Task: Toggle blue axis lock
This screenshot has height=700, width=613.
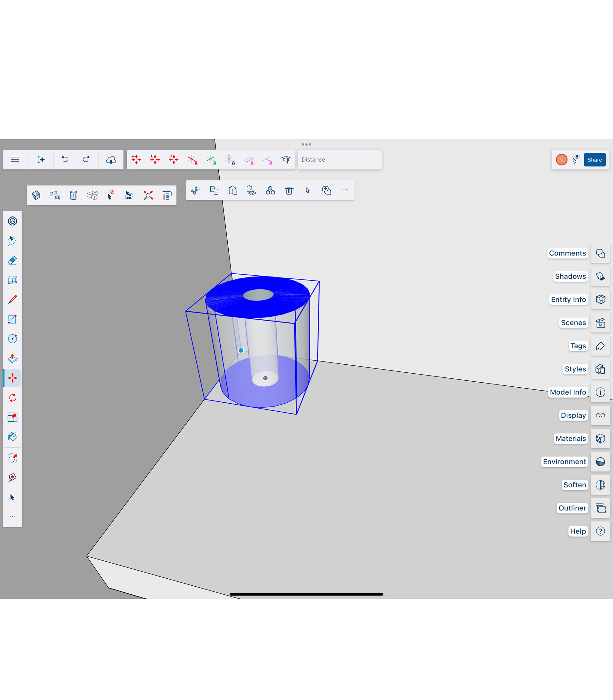Action: [x=230, y=160]
